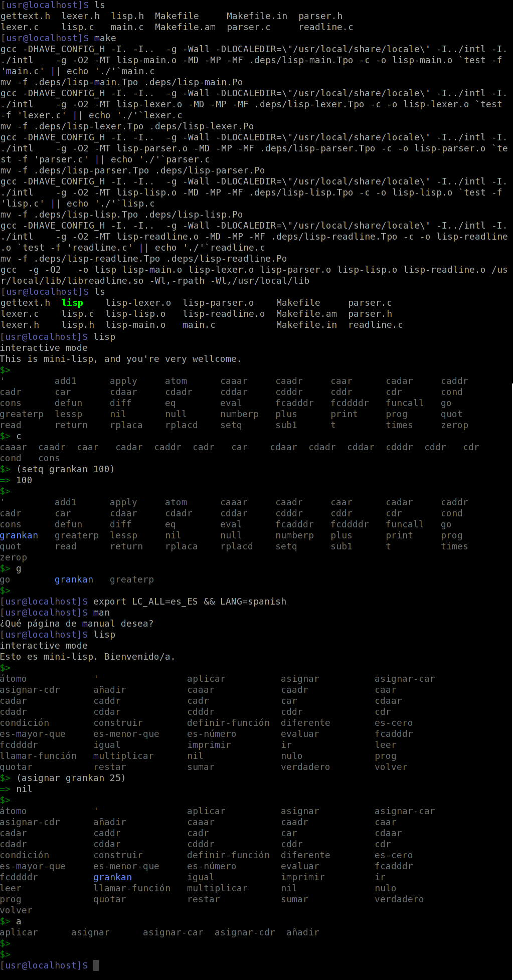Click 'mv -f .deps/lisp-lexer.Tpo .deps/lisp-lexer.Po' line
The image size is (513, 980).
point(127,126)
